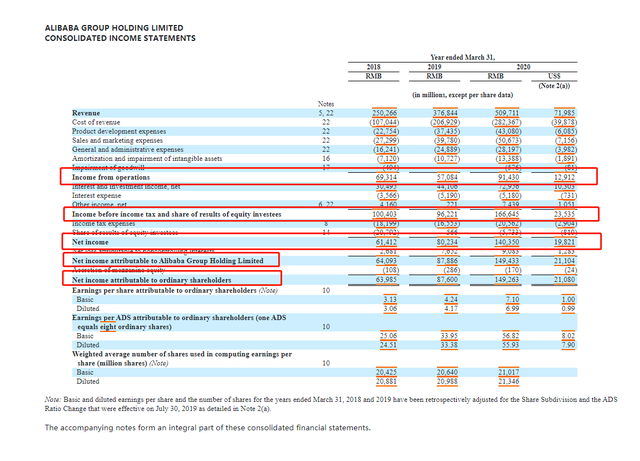The width and height of the screenshot is (640, 461).
Task: Click net income value 80,234
Action: (x=447, y=242)
